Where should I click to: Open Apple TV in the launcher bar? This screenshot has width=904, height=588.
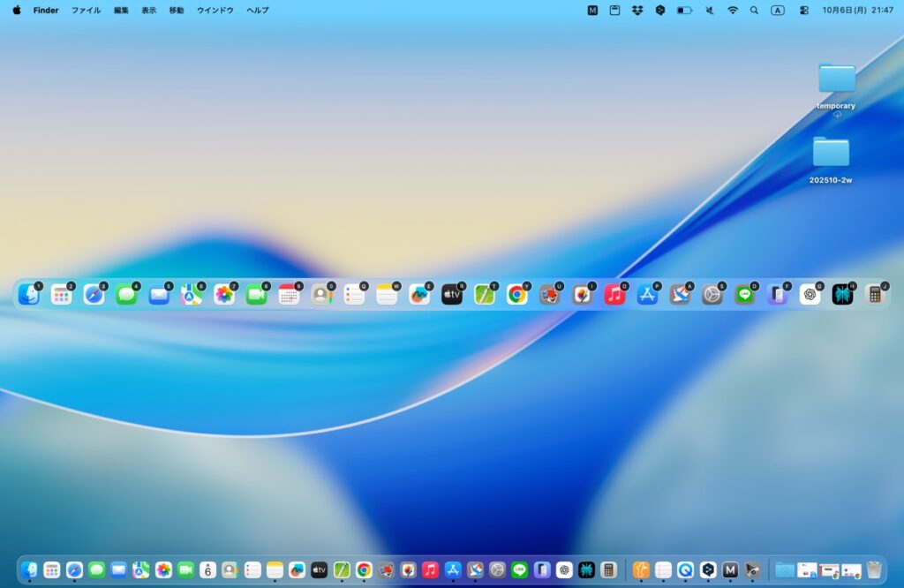coord(451,295)
